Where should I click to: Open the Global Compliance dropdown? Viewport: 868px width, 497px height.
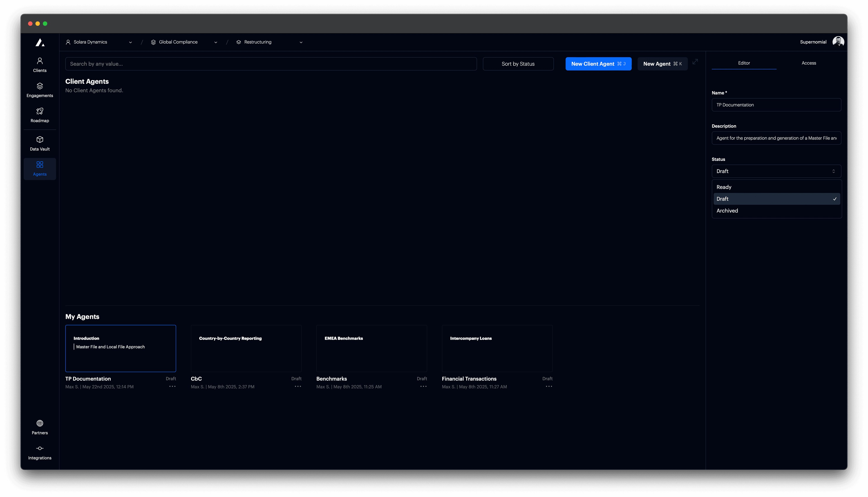click(215, 42)
